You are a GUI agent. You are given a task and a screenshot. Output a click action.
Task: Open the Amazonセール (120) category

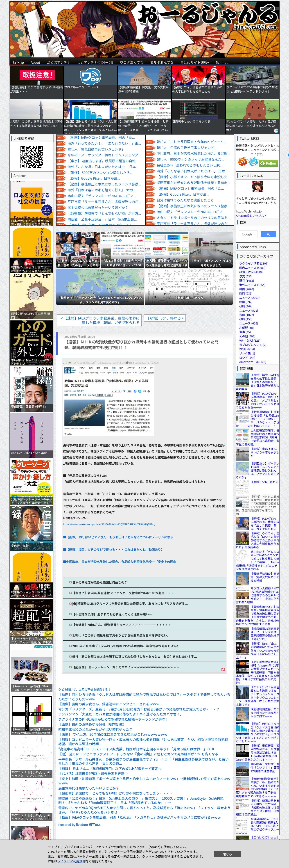pyautogui.click(x=252, y=362)
